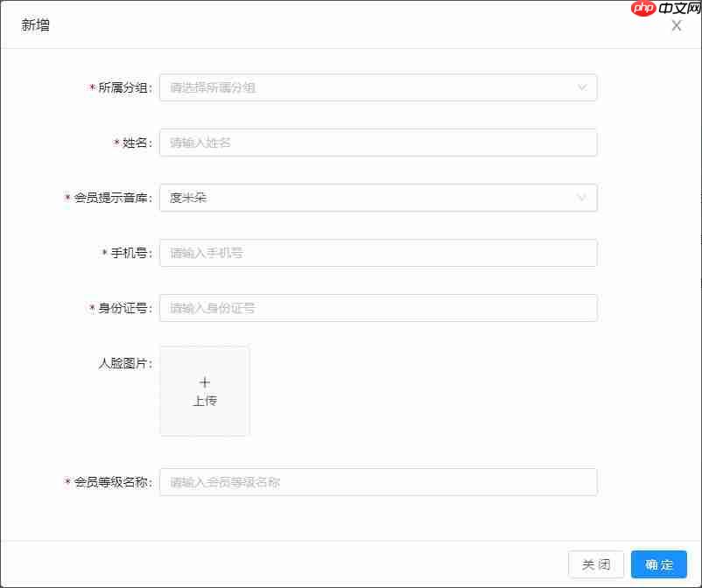
Task: Click the 新增 dialog title
Action: (35, 25)
